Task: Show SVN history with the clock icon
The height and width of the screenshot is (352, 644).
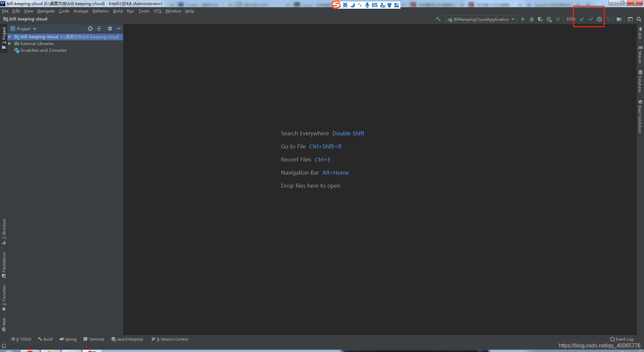Action: tap(599, 19)
